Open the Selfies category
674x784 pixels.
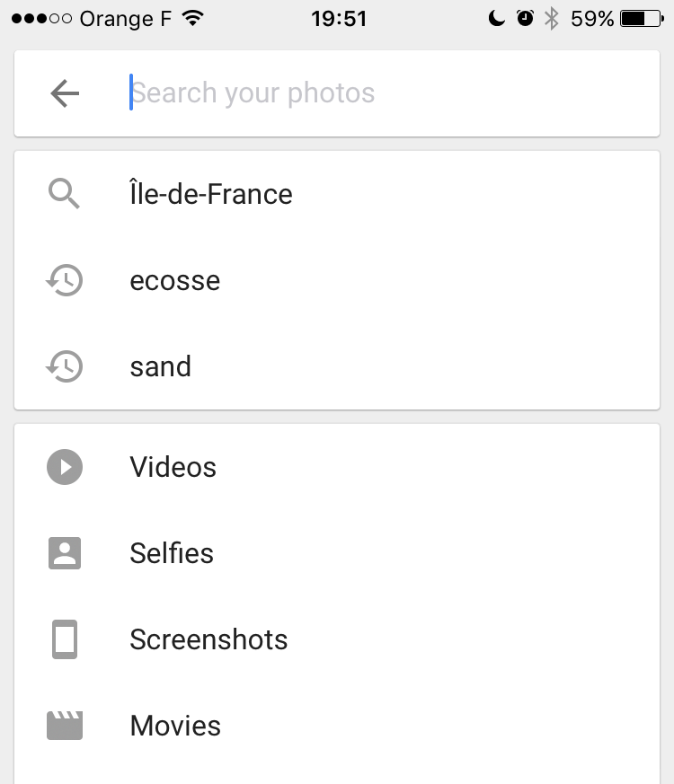[x=172, y=553]
